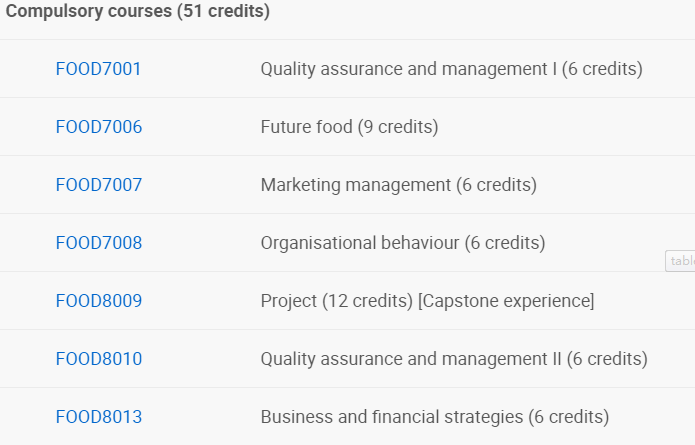The image size is (695, 445).
Task: Click the 'Marketing management (6 credits)' text
Action: (398, 185)
